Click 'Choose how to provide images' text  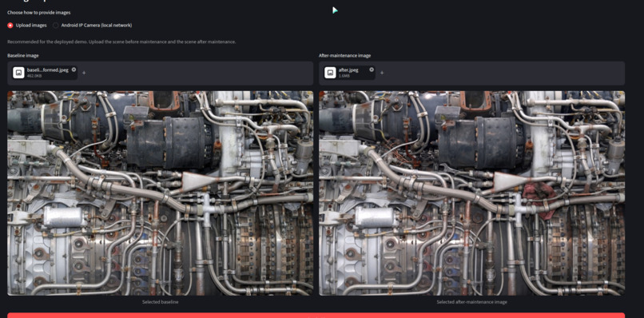tap(38, 13)
